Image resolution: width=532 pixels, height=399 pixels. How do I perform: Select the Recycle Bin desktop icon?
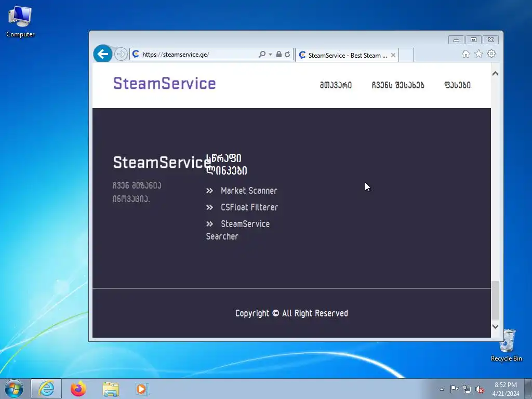pyautogui.click(x=506, y=345)
